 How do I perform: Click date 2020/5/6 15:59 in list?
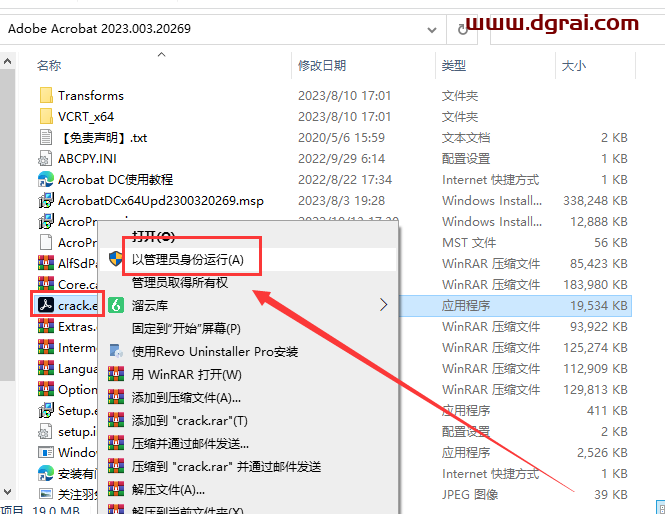pyautogui.click(x=341, y=137)
